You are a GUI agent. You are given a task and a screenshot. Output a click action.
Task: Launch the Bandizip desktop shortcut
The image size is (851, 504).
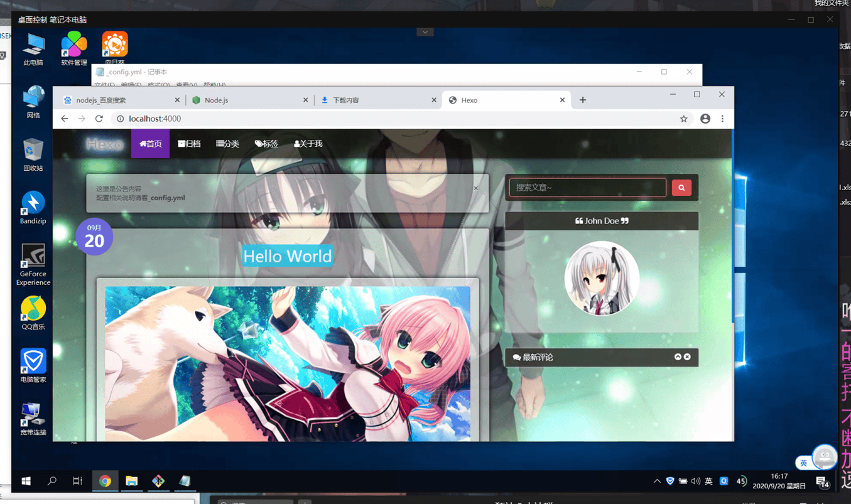pos(33,207)
